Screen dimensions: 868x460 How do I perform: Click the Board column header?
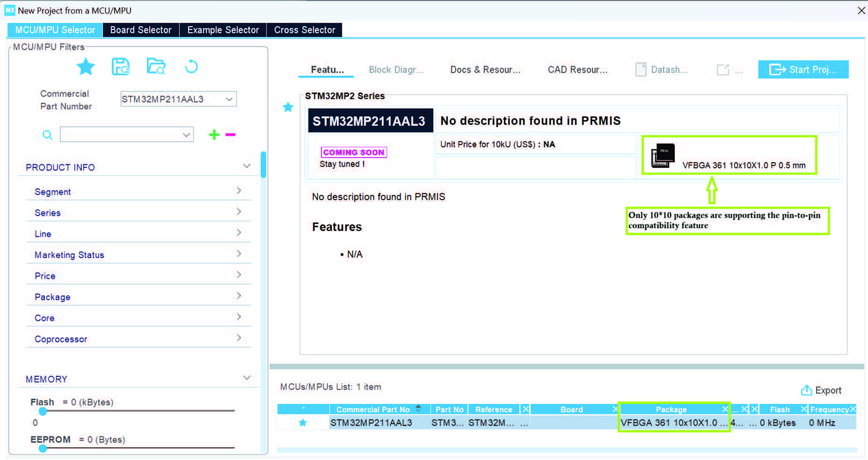point(571,410)
